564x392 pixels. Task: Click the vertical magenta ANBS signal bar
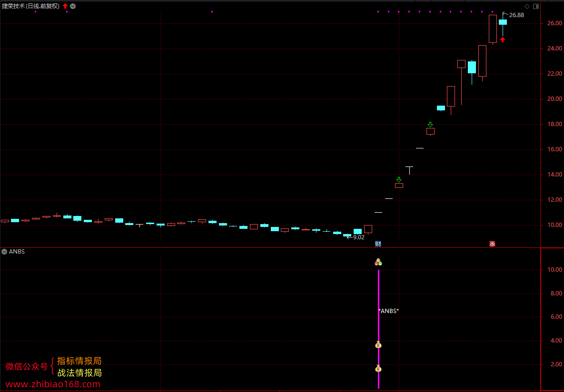pos(378,329)
